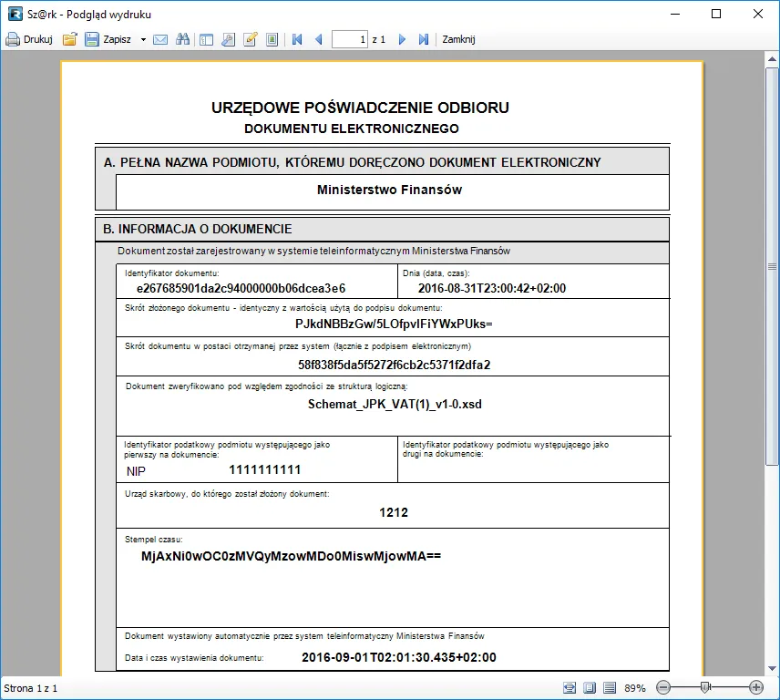780x700 pixels.
Task: Open page settings wrench icon
Action: click(228, 39)
